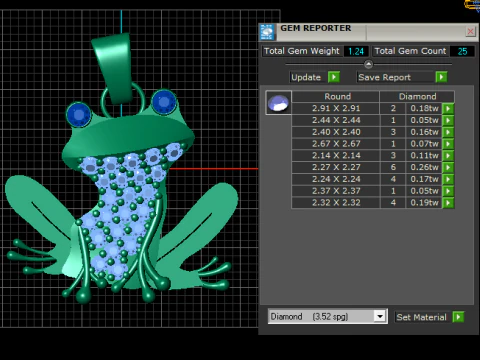Screen dimensions: 480x360
Task: Click green arrow for 2.37 X 2.37 row
Action: click(x=448, y=191)
